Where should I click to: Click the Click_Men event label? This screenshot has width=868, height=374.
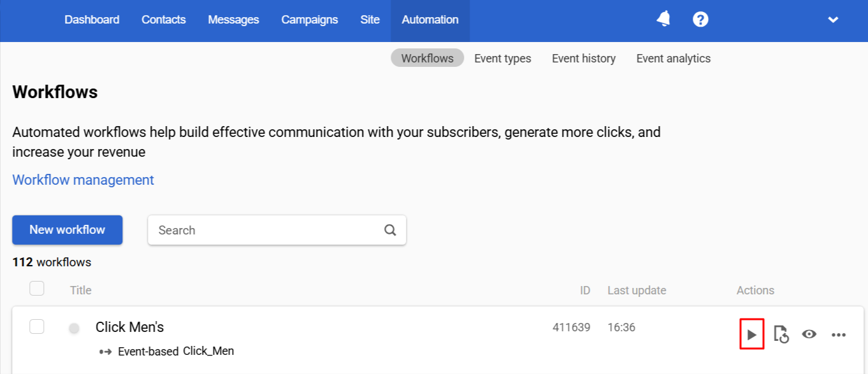208,351
